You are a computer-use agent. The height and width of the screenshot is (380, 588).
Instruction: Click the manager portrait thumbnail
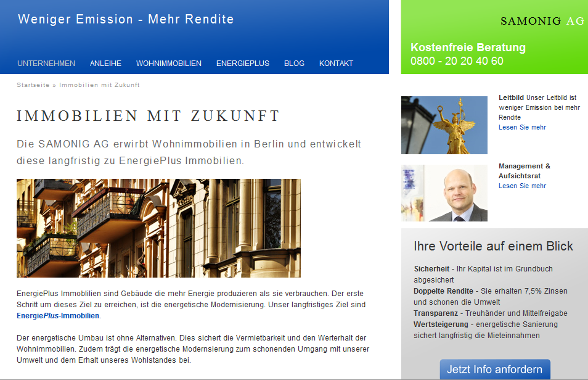click(444, 193)
